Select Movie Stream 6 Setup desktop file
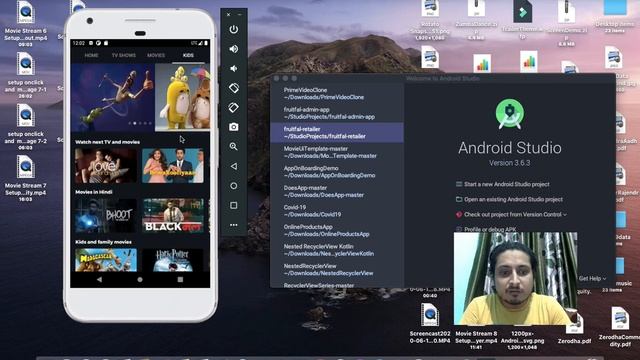Screen dimensions: 640x360 click(x=25, y=24)
